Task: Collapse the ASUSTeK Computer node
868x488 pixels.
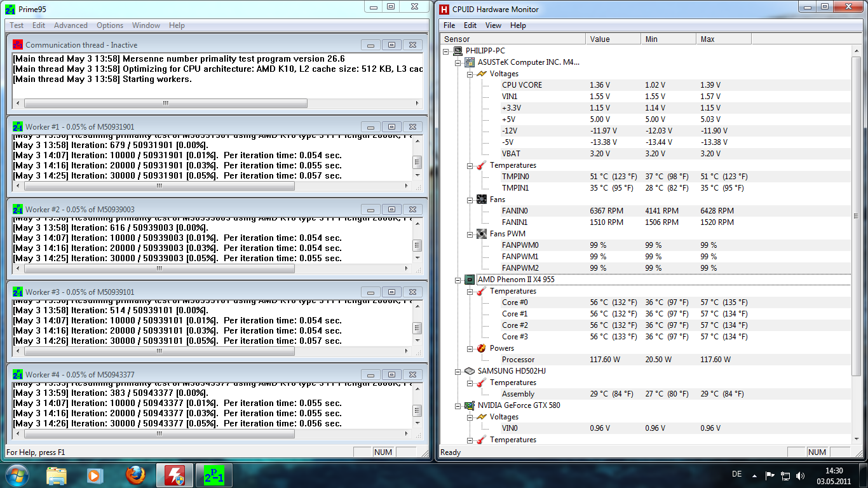Action: tap(458, 62)
